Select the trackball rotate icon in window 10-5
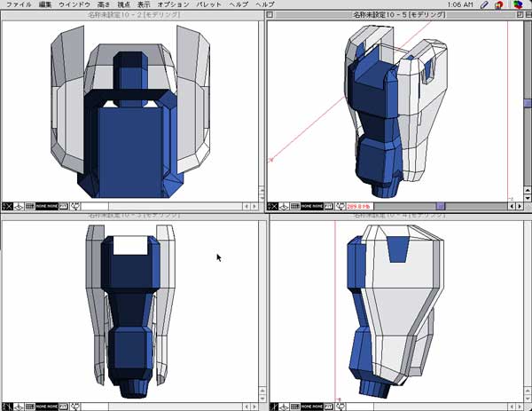Screen dimensions: 532x411 [340, 206]
